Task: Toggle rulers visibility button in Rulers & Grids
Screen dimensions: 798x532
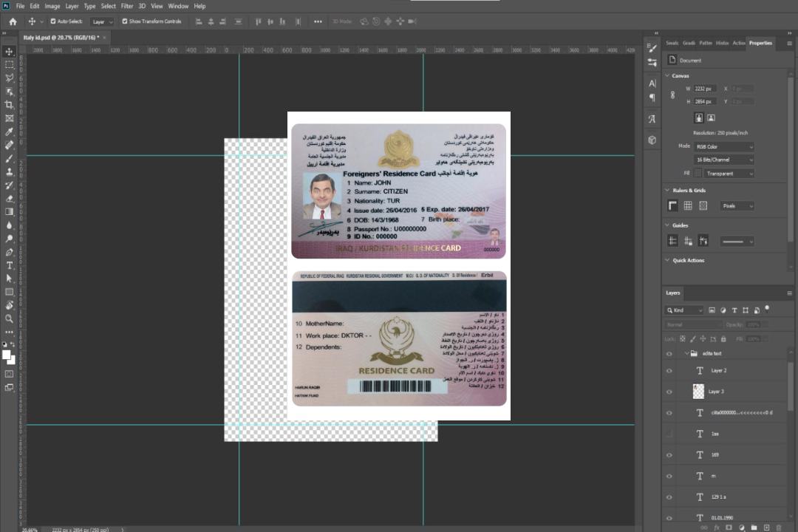Action: 672,205
